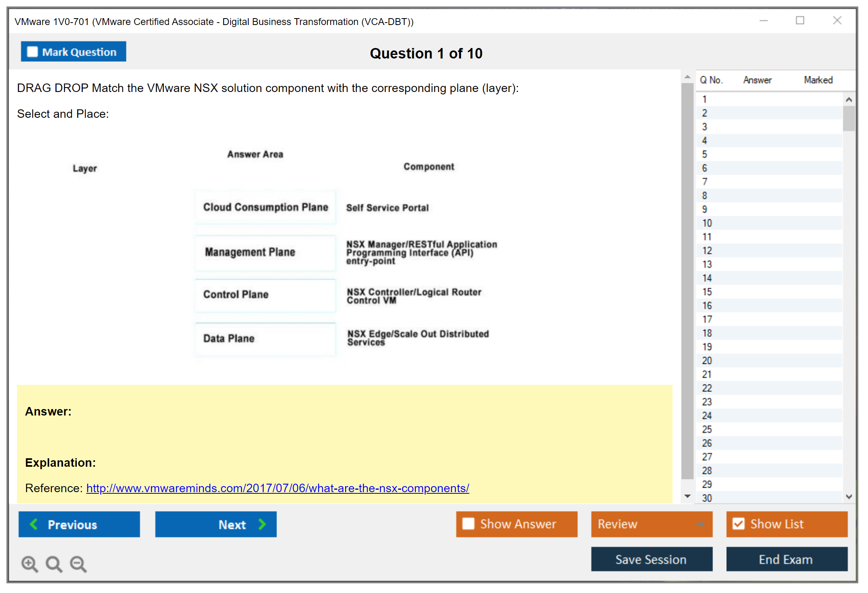
Task: Click question list scroll-up arrow
Action: coord(849,100)
